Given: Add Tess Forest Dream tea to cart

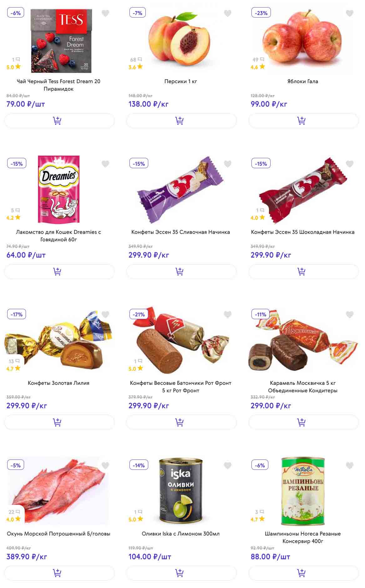Looking at the screenshot, I should [x=59, y=121].
